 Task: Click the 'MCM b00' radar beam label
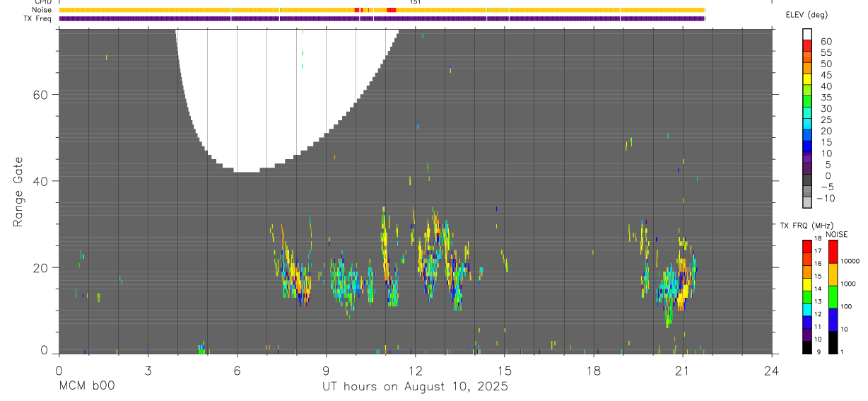[x=86, y=387]
